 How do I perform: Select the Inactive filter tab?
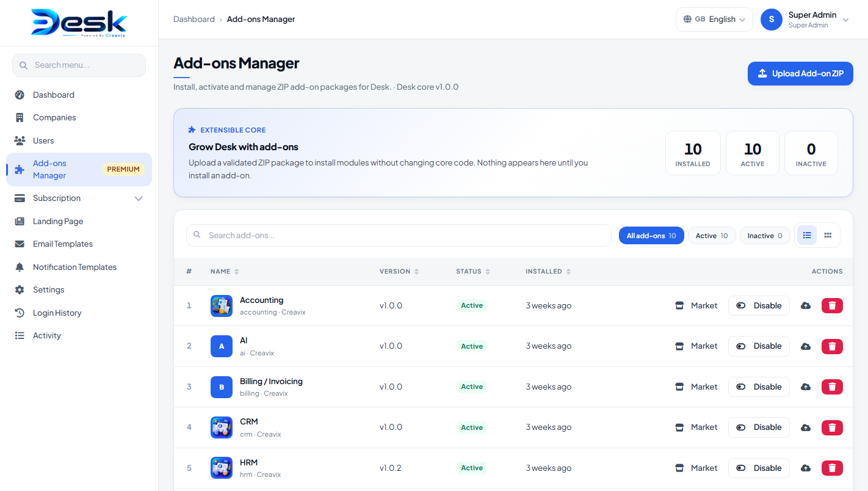click(765, 236)
